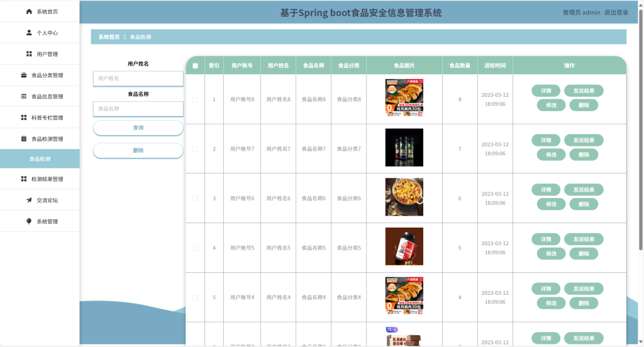Click the home icon beside 系统首页
This screenshot has height=347, width=644.
click(29, 11)
